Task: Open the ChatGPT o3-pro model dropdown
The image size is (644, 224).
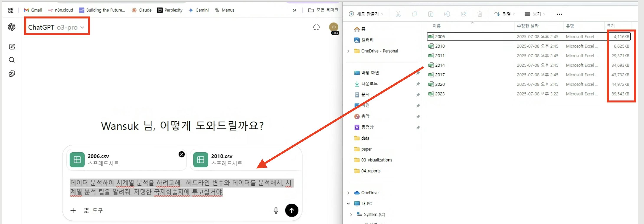Action: pos(56,27)
